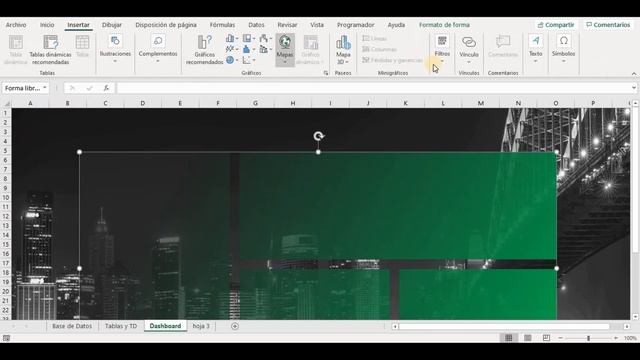The width and height of the screenshot is (640, 360).
Task: Open the Disposición de página tab
Action: (x=166, y=25)
